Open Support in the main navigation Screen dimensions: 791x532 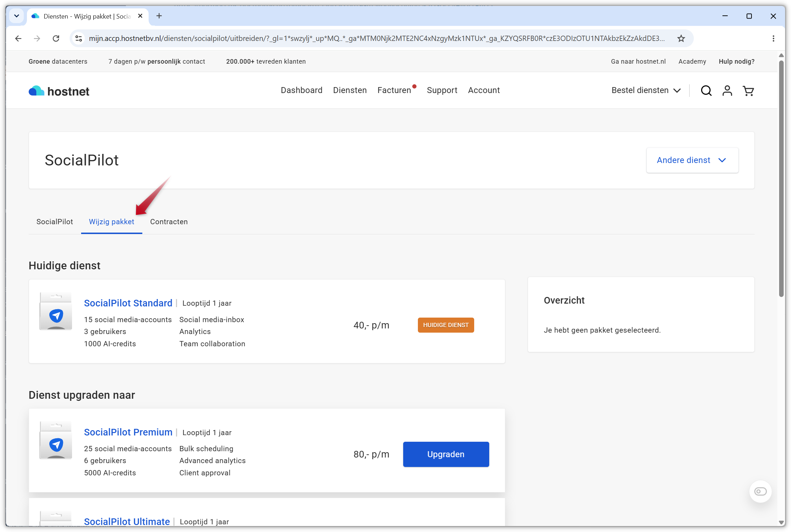pos(442,90)
